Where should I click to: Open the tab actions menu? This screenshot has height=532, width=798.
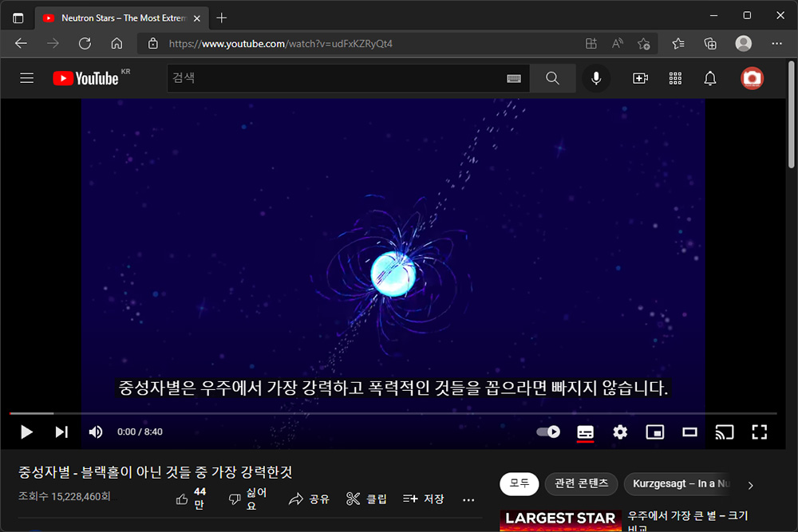point(18,18)
